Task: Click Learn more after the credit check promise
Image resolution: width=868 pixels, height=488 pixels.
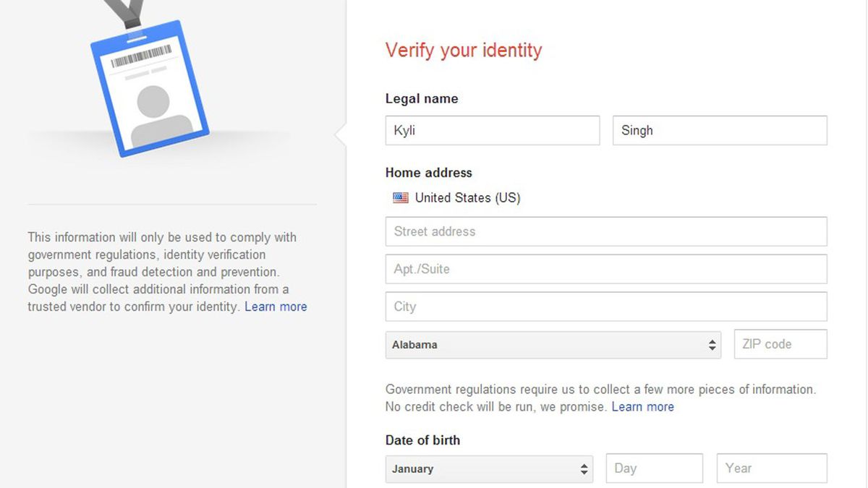Action: click(642, 406)
